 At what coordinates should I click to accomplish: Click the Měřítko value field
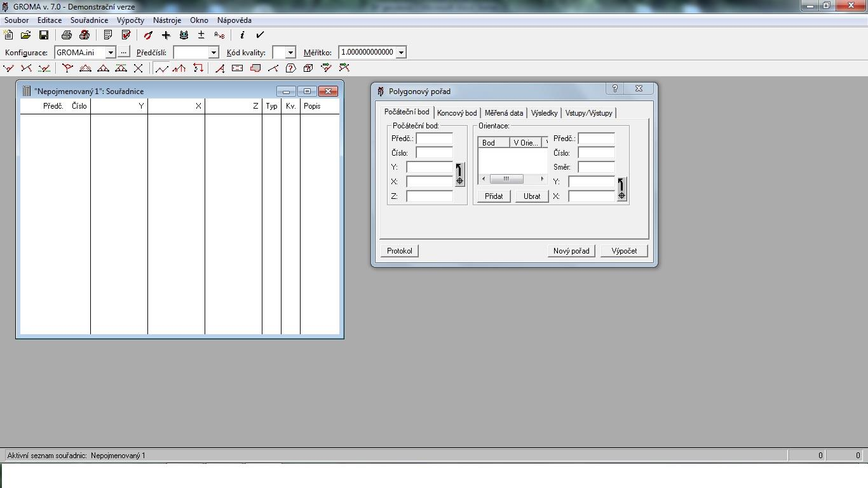367,52
